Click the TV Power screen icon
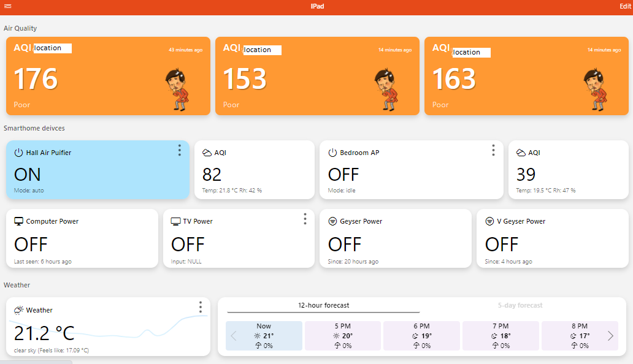Viewport: 633px width, 364px height. [x=175, y=221]
